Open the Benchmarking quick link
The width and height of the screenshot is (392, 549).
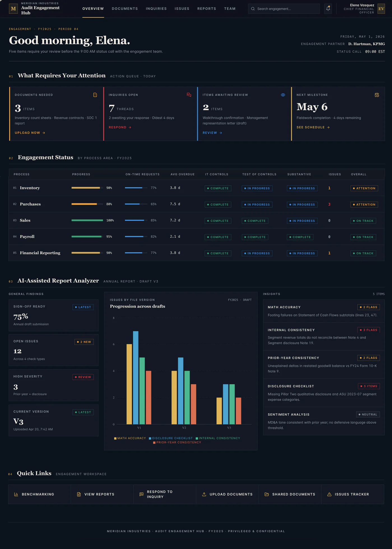pyautogui.click(x=40, y=494)
